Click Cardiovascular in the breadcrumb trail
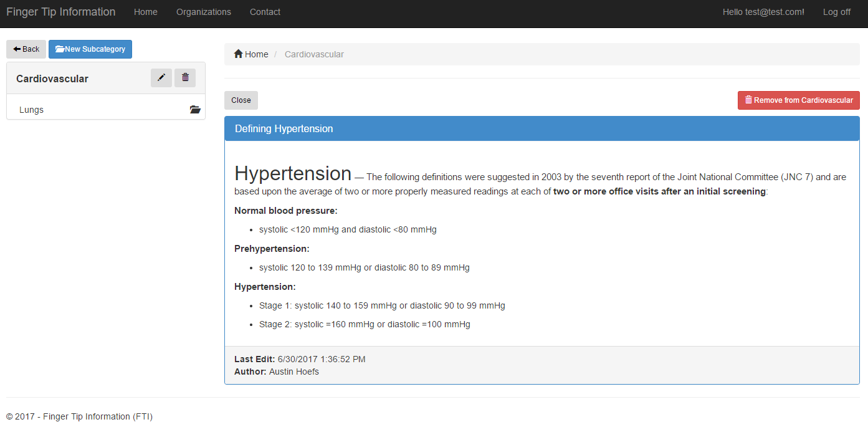The image size is (868, 427). point(314,54)
